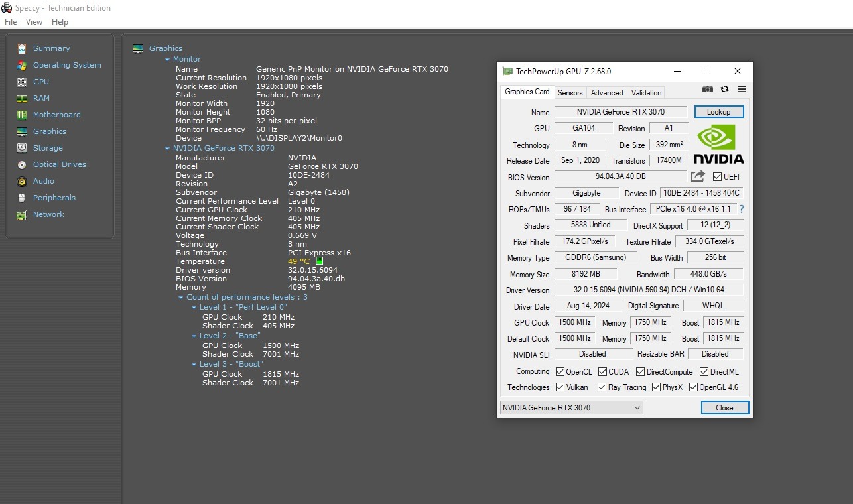This screenshot has width=853, height=504.
Task: Share the BIOS using the export arrow icon
Action: pyautogui.click(x=698, y=176)
